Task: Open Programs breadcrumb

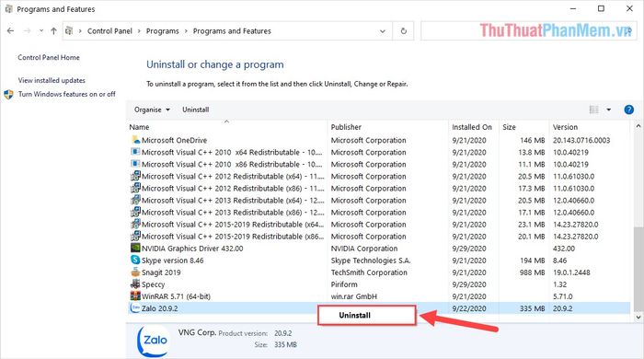Action: coord(162,30)
